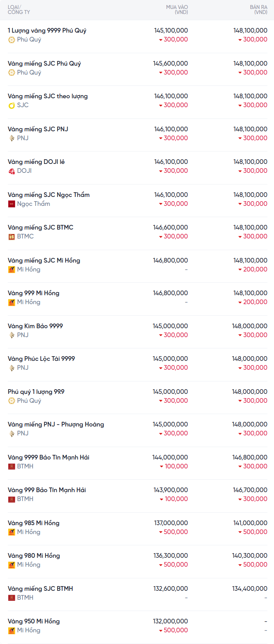Click Mi Hồng logo under Vàng 999 Mi Hồng
274x644 pixels.
pyautogui.click(x=12, y=302)
